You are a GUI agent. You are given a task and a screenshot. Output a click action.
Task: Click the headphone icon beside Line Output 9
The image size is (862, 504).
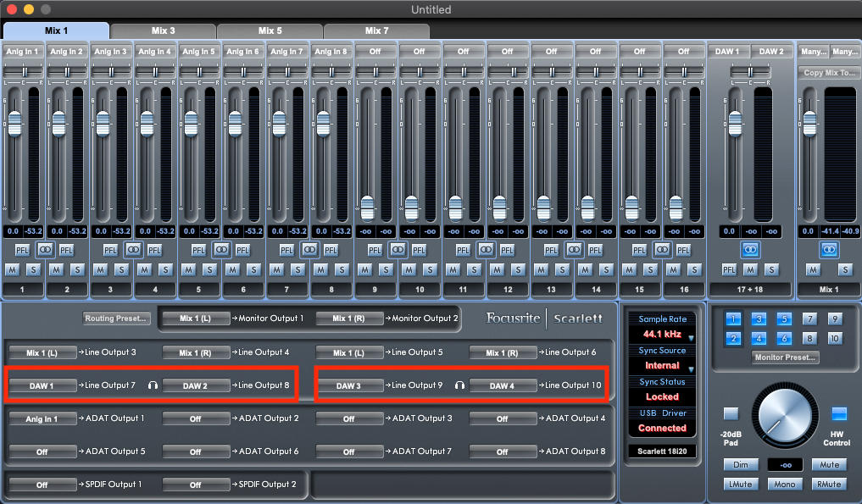coord(458,385)
